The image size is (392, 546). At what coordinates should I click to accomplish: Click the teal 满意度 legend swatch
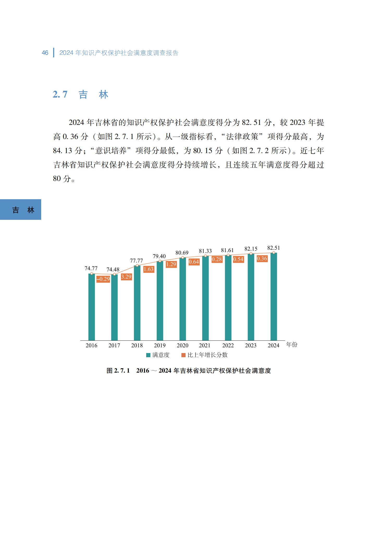pos(148,355)
